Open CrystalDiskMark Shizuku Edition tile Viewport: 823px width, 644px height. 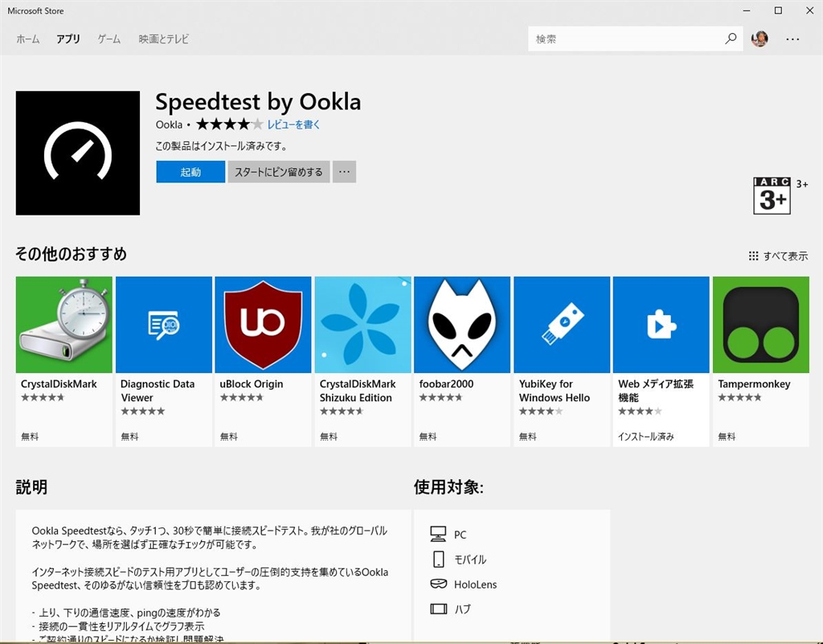click(x=362, y=361)
